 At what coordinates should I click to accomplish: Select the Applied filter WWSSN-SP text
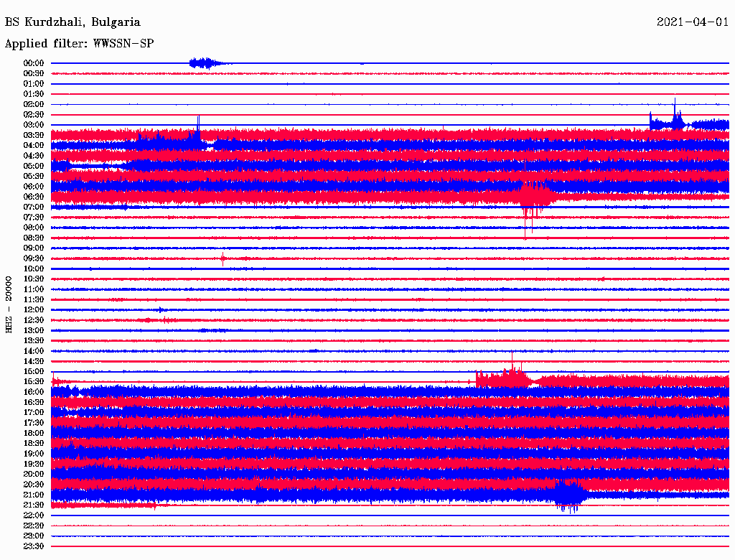pos(79,43)
